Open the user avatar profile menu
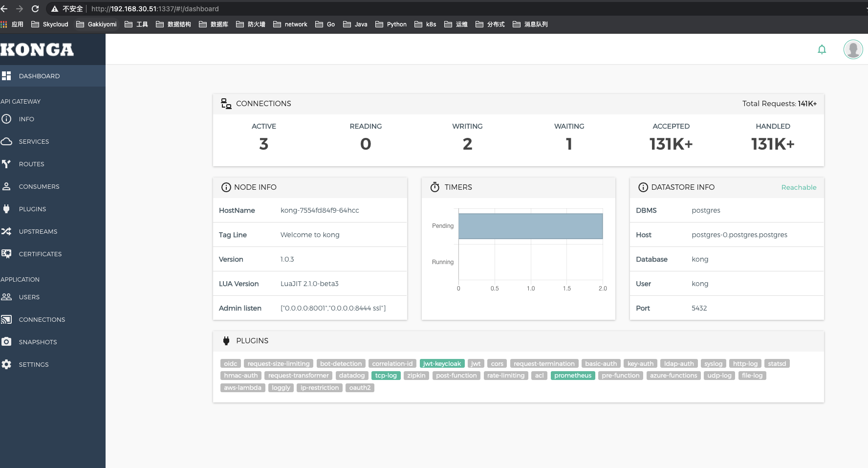 pyautogui.click(x=853, y=49)
